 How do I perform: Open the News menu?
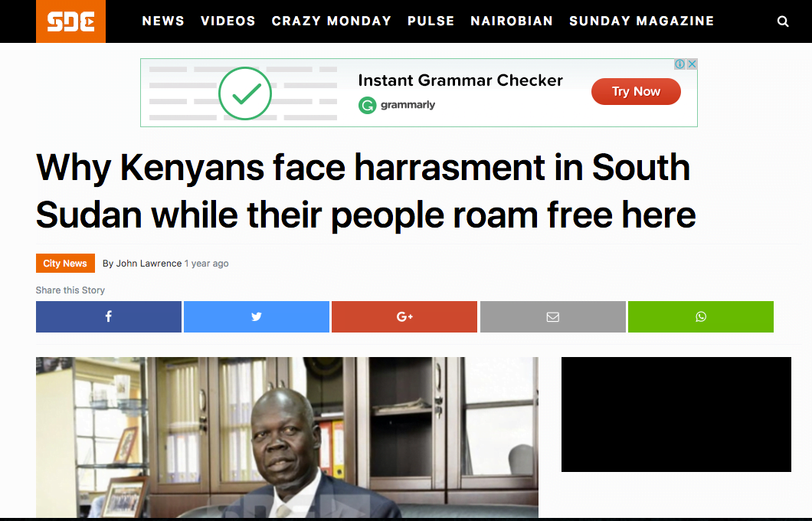point(163,21)
